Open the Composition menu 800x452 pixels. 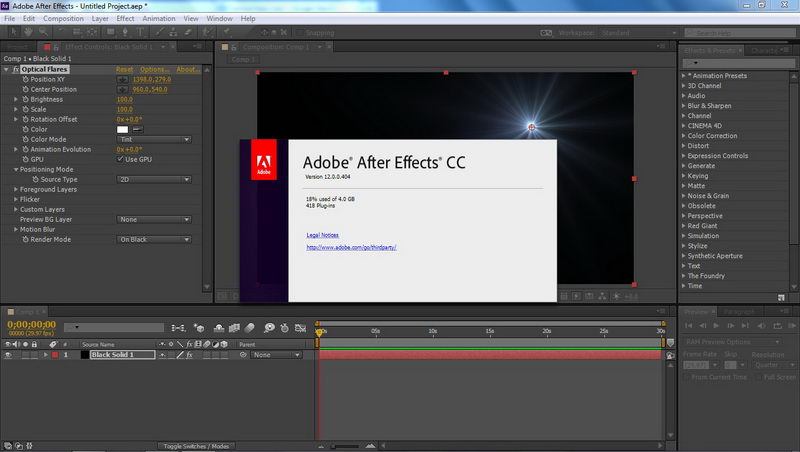63,18
